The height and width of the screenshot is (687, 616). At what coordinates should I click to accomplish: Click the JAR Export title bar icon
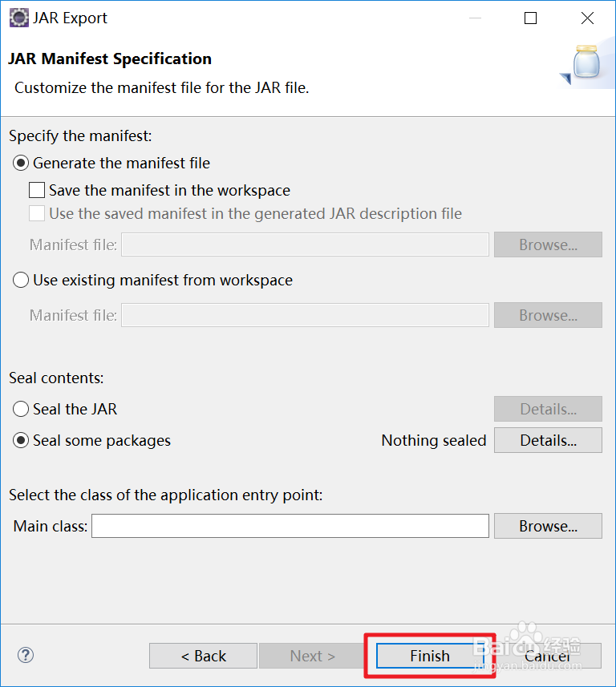18,18
